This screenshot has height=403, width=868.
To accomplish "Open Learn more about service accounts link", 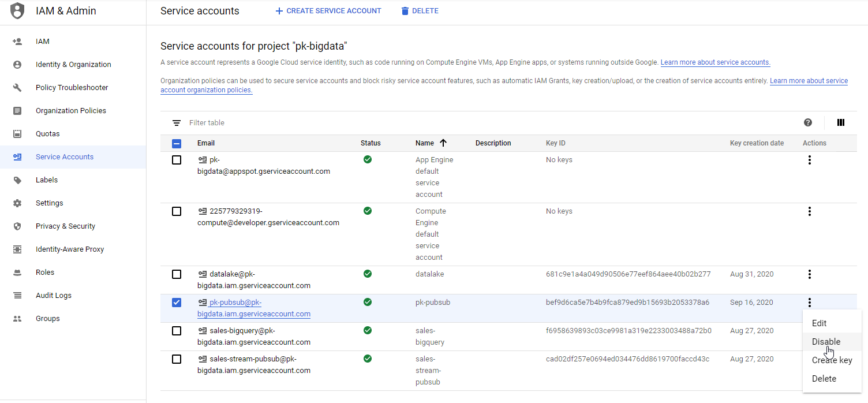I will tap(716, 62).
